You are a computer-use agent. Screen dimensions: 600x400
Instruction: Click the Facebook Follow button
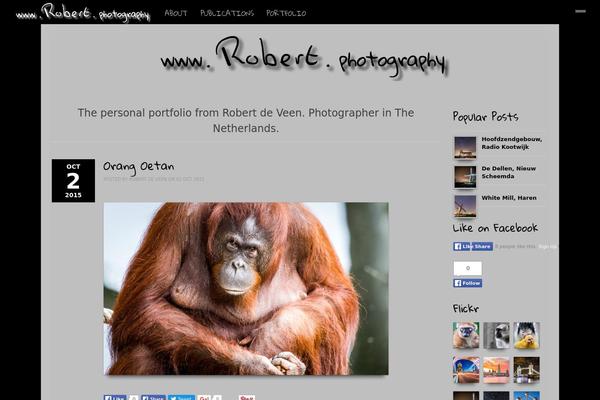[x=468, y=283]
